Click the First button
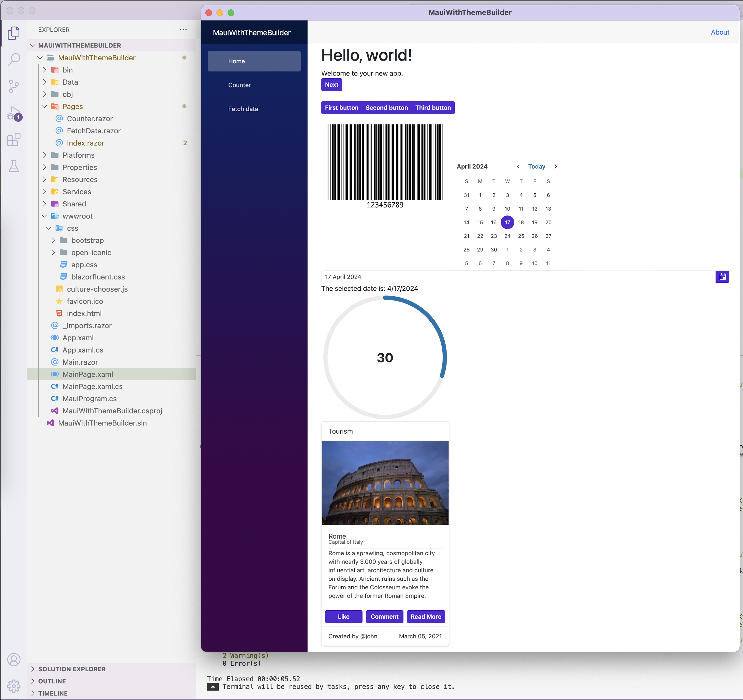743x700 pixels. pos(342,108)
